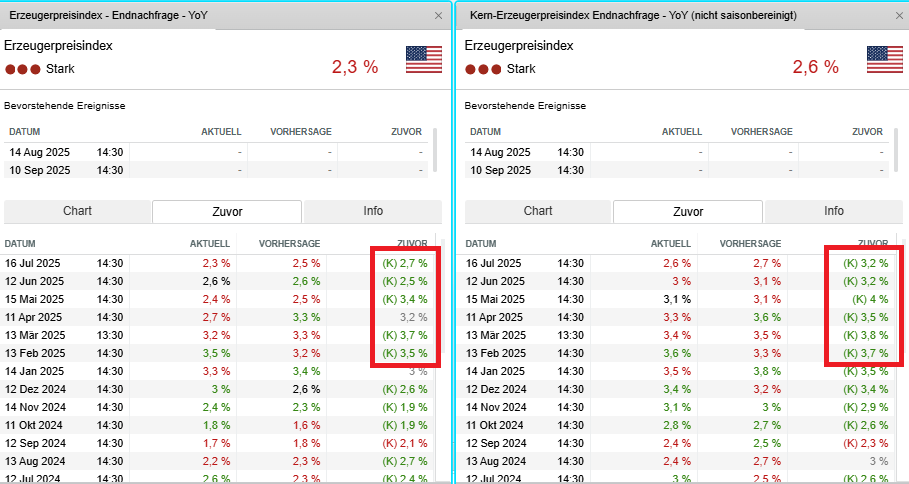Click 11 Okt 2024 row in left history table
Screen dimensions: 909x484
click(219, 425)
